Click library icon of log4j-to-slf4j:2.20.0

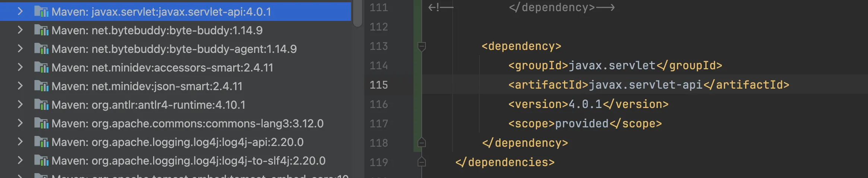41,160
